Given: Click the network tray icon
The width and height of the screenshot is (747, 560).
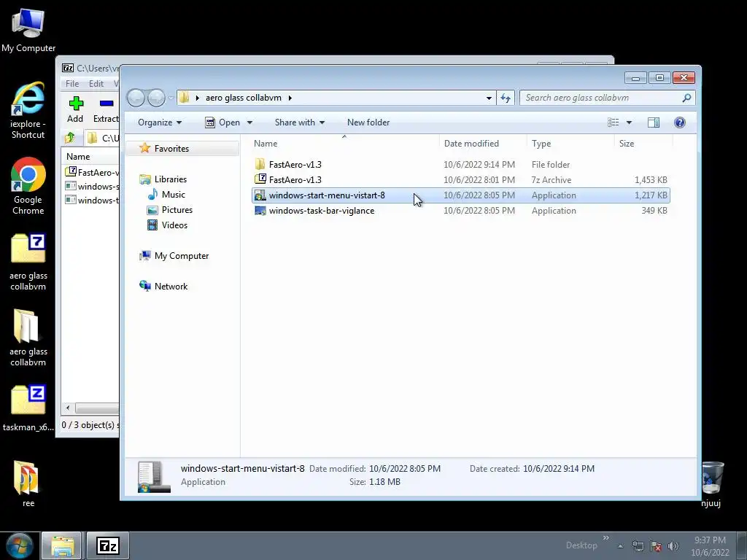Looking at the screenshot, I should pos(638,546).
